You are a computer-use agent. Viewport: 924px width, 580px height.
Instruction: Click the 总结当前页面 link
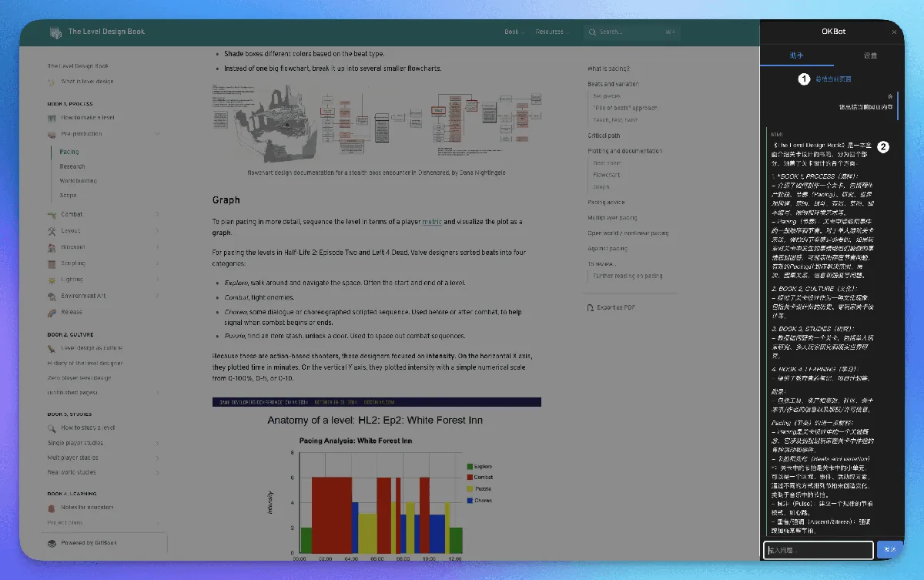coord(833,79)
